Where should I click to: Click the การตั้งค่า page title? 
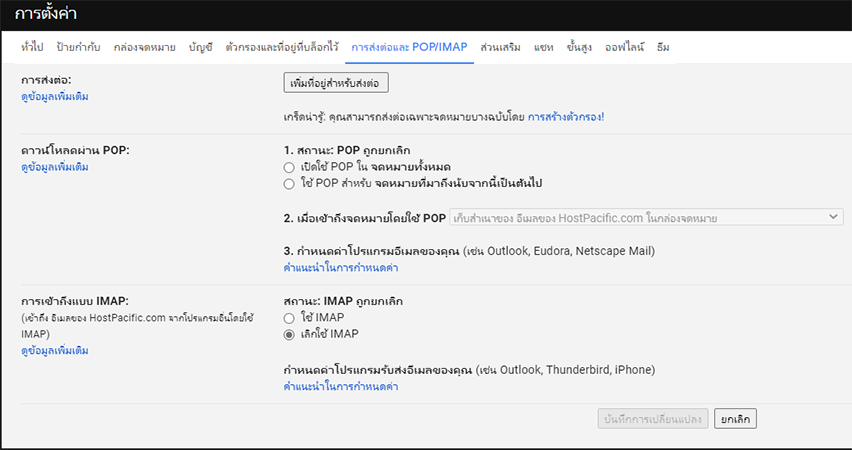(46, 15)
